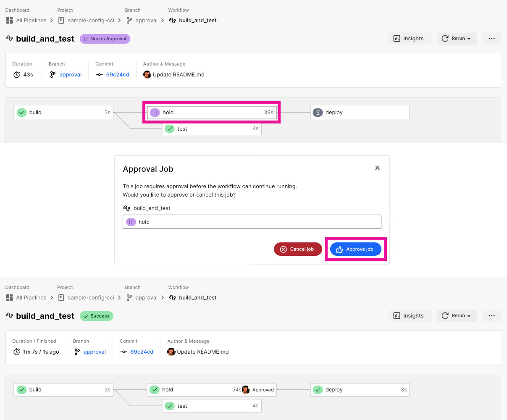The image size is (507, 420).
Task: Click the stopwatch icon beside 1m 7s duration
Action: point(17,352)
